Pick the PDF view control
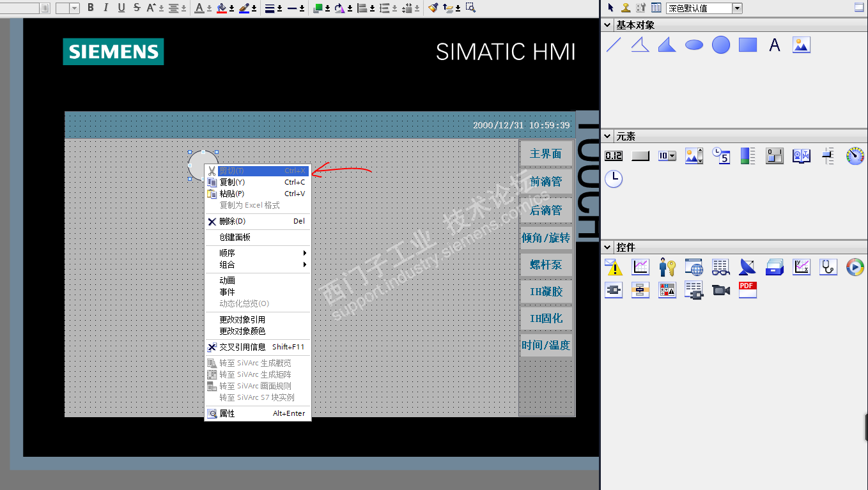868x490 pixels. coord(748,290)
